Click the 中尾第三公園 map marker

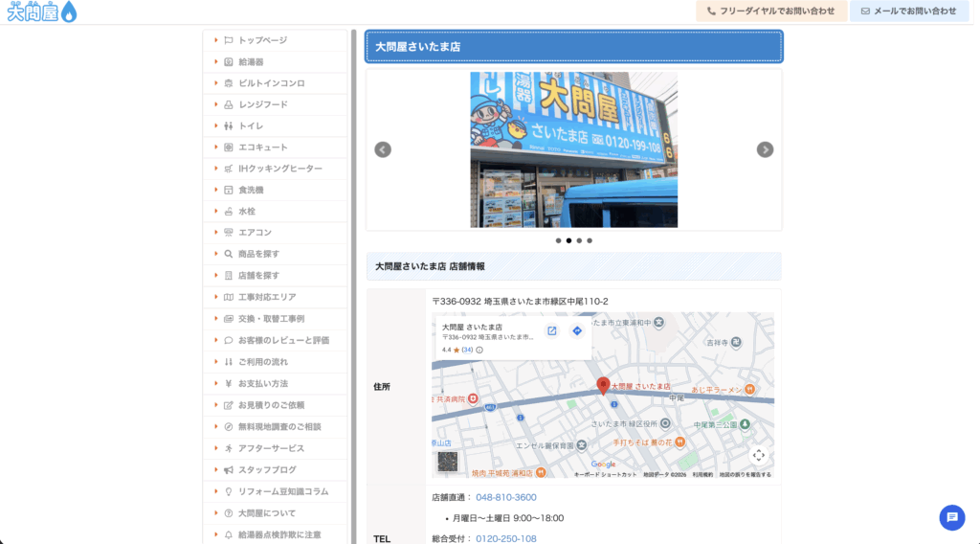tap(745, 424)
